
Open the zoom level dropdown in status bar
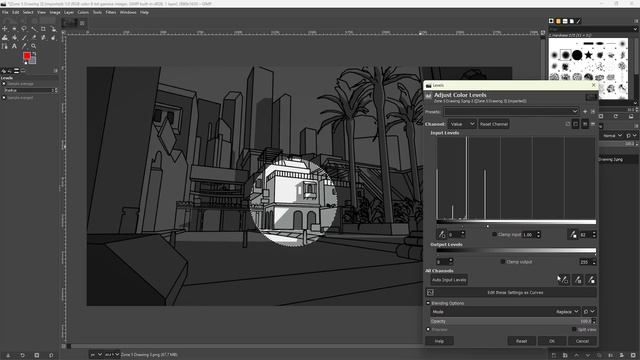point(112,355)
